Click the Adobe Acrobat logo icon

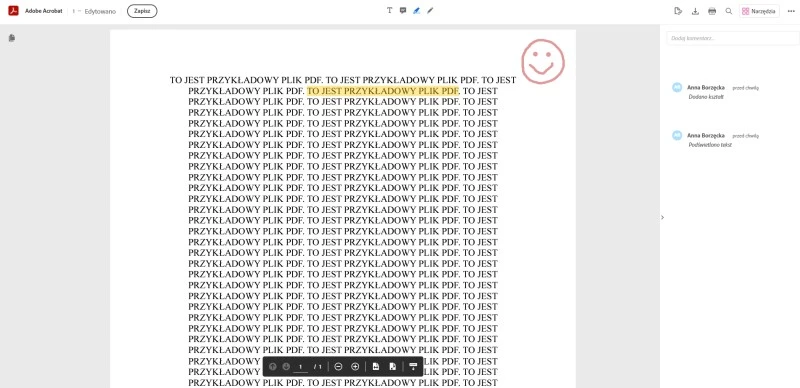13,11
